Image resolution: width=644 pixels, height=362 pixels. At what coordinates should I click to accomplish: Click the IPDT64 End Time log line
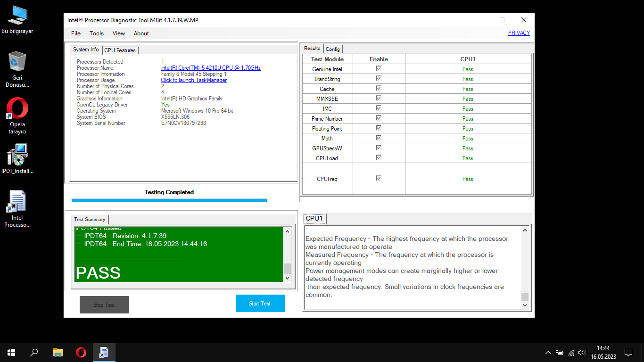[141, 244]
